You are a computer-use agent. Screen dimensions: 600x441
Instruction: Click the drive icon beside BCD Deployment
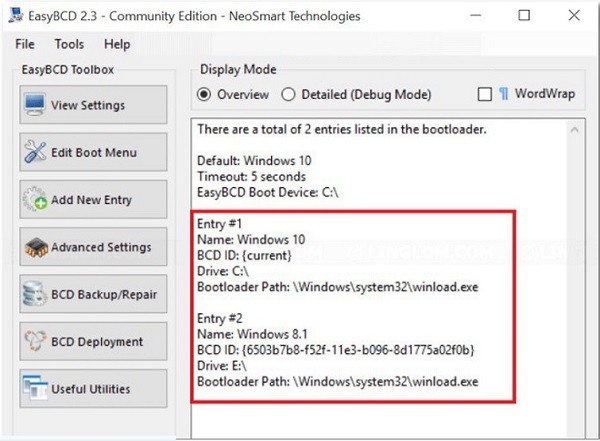pyautogui.click(x=35, y=342)
